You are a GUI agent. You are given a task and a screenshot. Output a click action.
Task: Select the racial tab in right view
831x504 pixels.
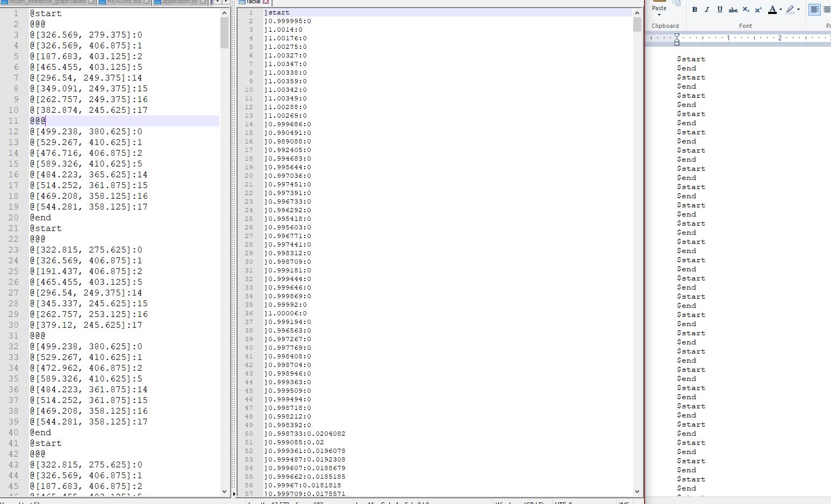(254, 2)
